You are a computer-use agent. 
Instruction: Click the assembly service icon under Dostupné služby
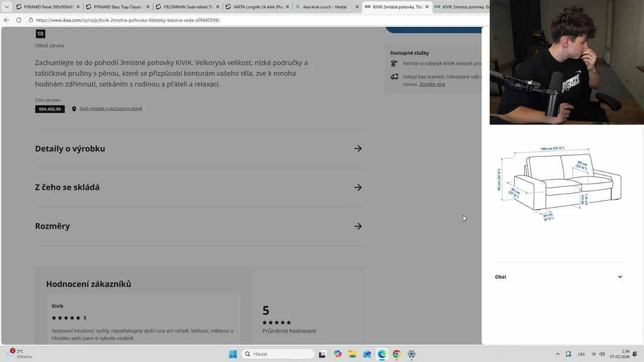[394, 64]
